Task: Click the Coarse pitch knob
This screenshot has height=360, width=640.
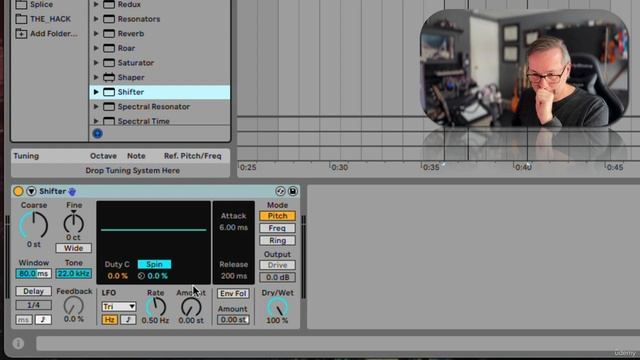Action: [x=33, y=225]
